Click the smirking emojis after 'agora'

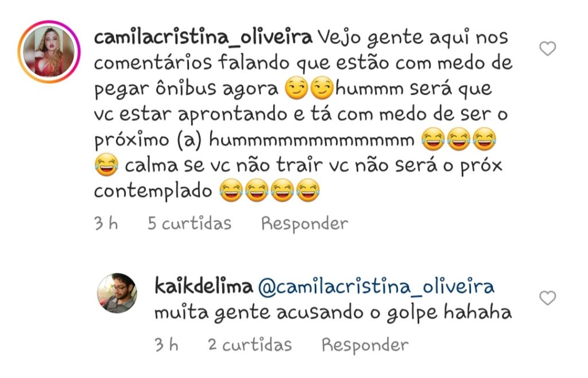tap(310, 88)
